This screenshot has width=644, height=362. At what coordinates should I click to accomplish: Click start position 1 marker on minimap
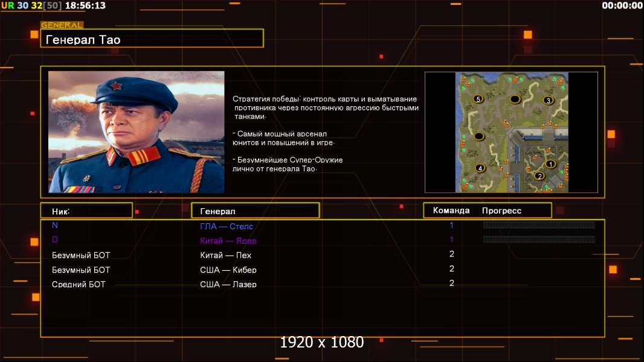(x=550, y=164)
